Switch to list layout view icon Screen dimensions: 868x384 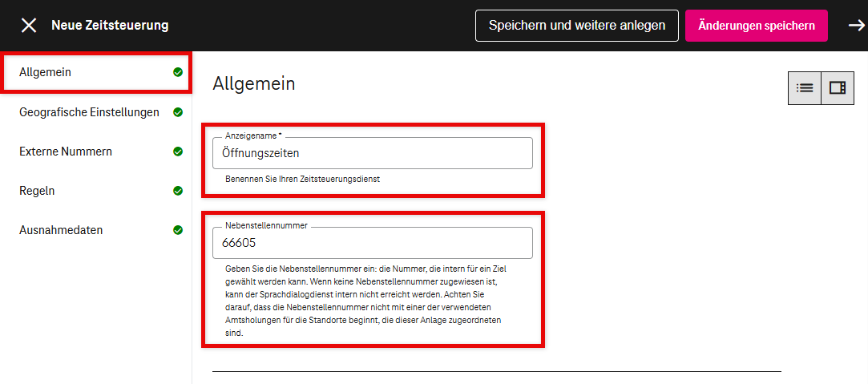pos(805,88)
